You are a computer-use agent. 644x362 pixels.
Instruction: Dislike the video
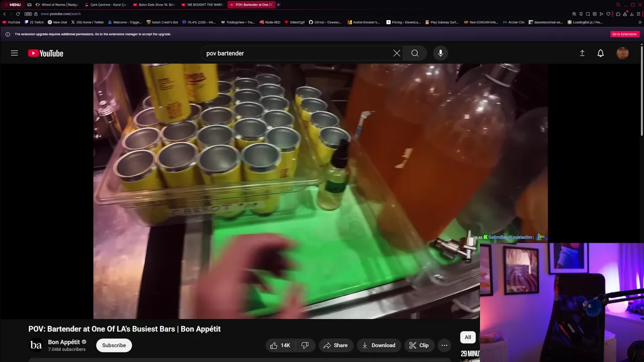pos(305,345)
